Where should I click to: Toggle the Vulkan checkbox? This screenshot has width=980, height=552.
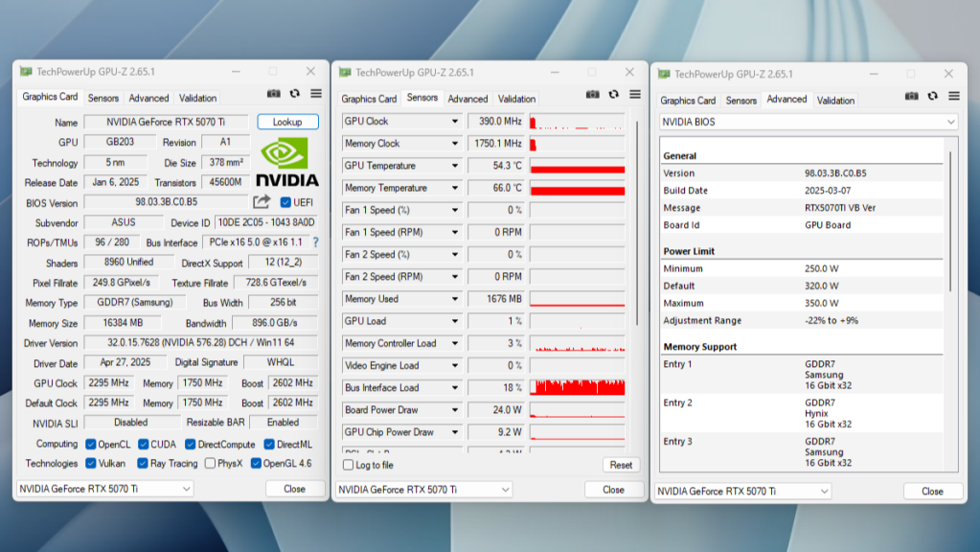pos(91,463)
